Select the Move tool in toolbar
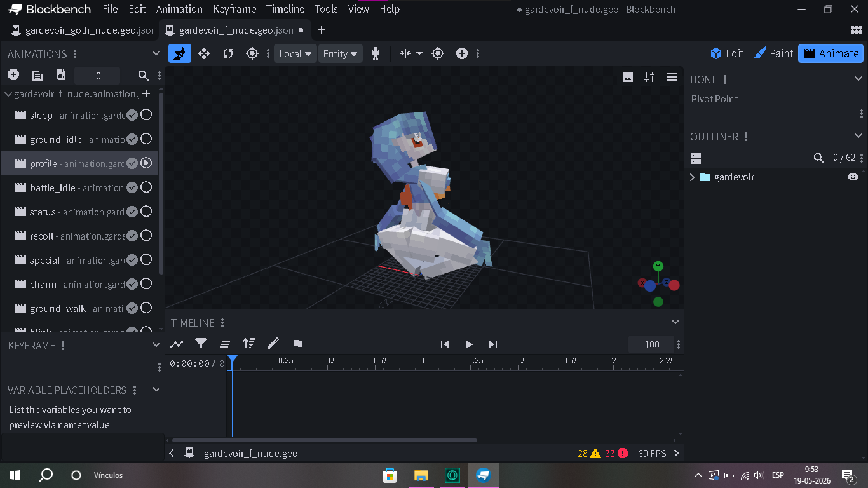This screenshot has height=488, width=868. point(204,53)
